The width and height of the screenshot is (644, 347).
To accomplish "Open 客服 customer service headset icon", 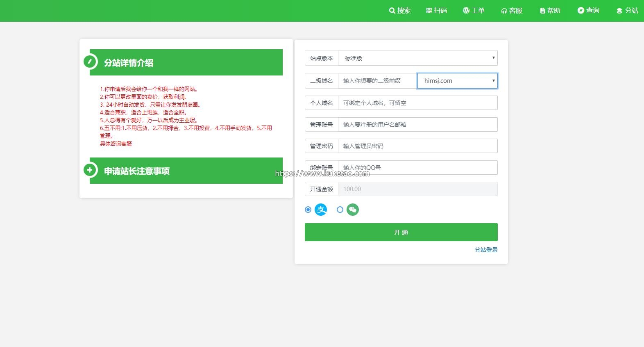I will [x=504, y=11].
